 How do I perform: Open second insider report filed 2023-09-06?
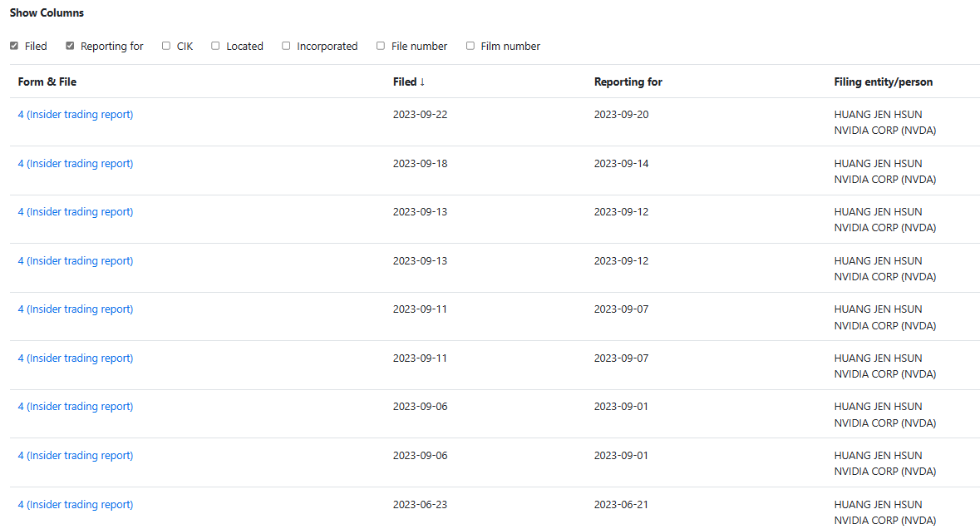[76, 455]
